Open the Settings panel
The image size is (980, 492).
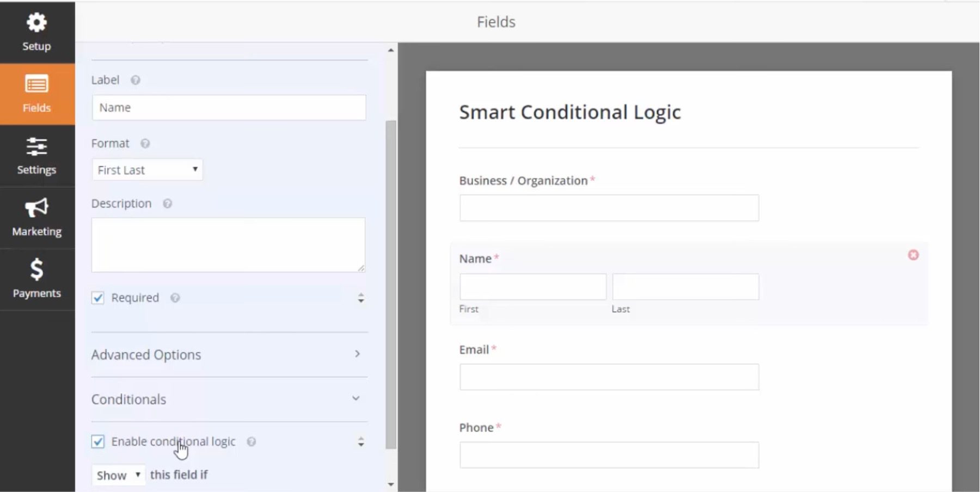(x=36, y=156)
